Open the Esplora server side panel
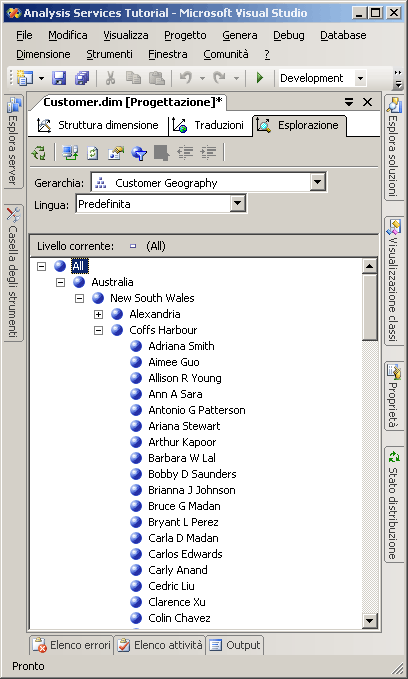Viewport: 408px width, 679px height. tap(14, 141)
